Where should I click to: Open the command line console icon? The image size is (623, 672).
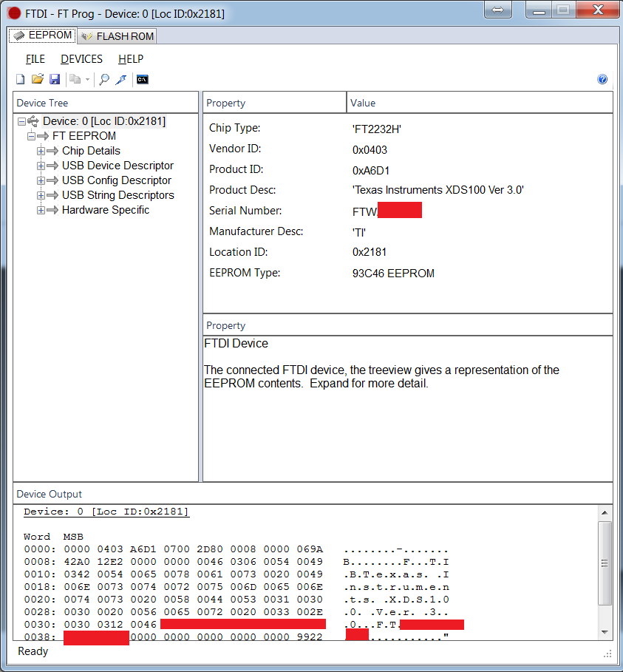coord(142,79)
